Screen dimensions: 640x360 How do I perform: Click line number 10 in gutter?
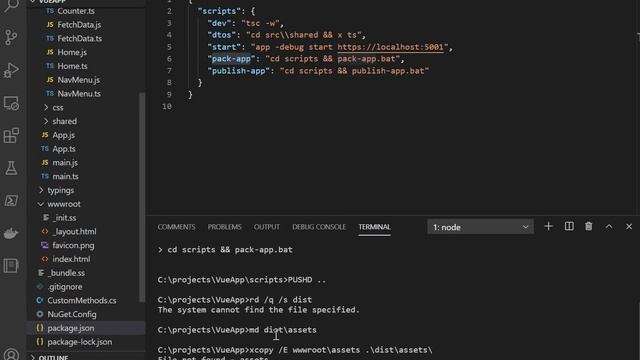click(167, 107)
